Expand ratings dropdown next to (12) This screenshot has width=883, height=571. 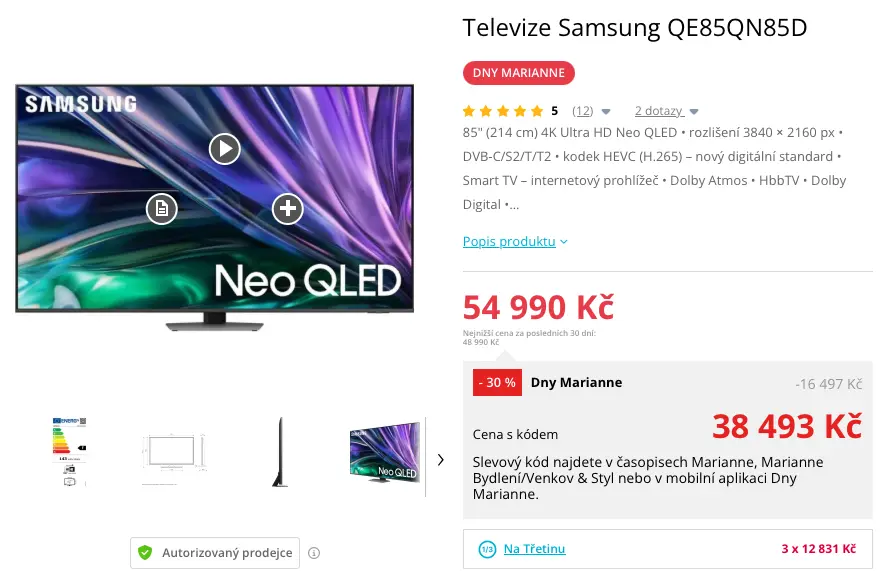[x=606, y=111]
